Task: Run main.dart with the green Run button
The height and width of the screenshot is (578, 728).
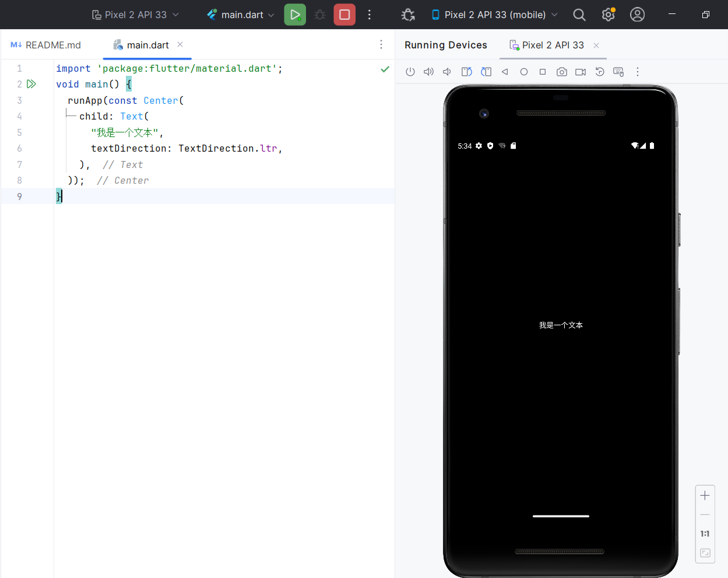Action: pyautogui.click(x=295, y=15)
